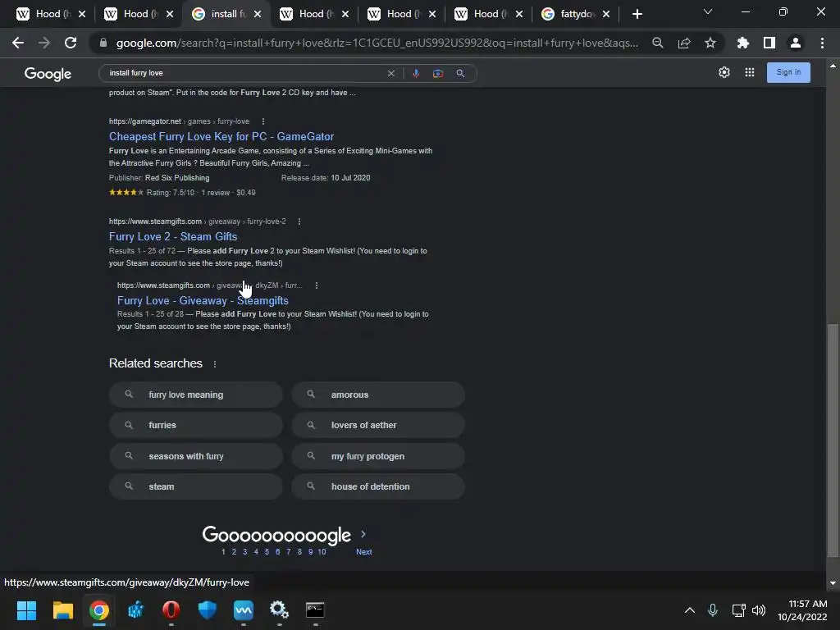Open more options for the Giveaway result

(317, 285)
